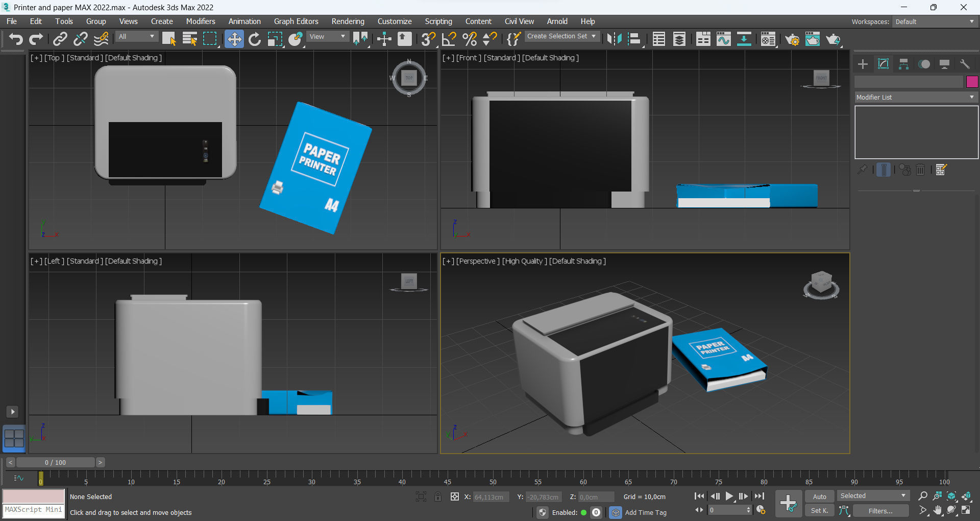Open the [Top] viewport label menu
The width and height of the screenshot is (980, 521).
coord(55,58)
